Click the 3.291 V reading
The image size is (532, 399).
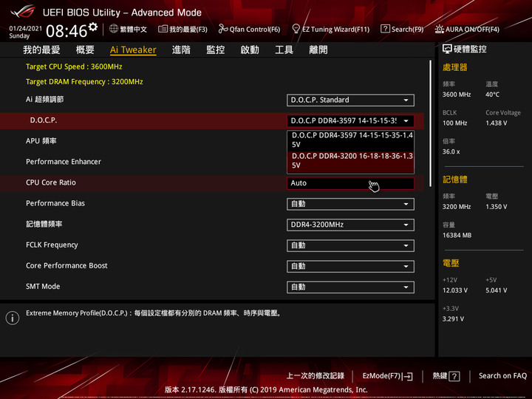point(453,319)
